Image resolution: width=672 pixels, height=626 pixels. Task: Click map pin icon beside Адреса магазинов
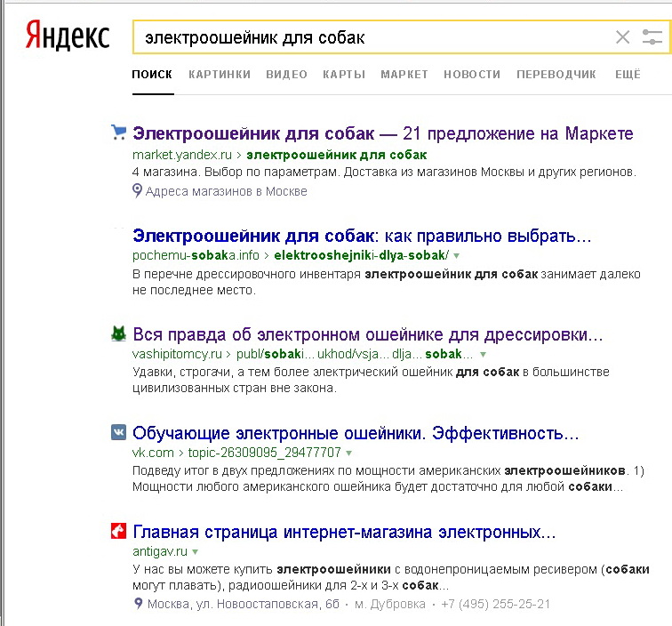coord(137,190)
